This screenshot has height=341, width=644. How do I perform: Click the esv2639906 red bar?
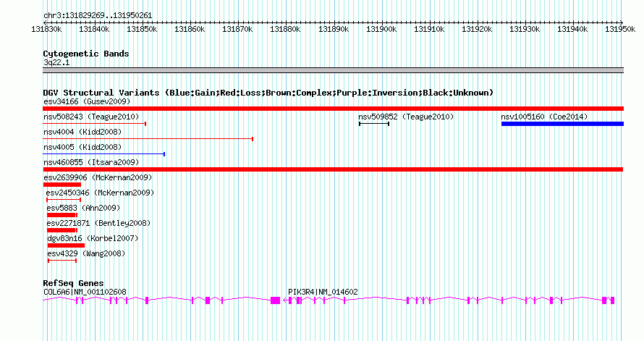[62, 185]
